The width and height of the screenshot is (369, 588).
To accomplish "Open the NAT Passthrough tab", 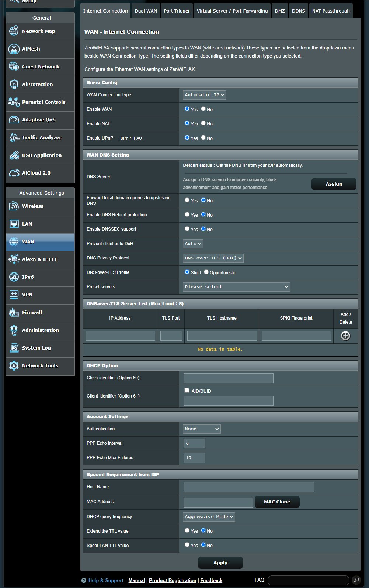I will click(x=331, y=11).
